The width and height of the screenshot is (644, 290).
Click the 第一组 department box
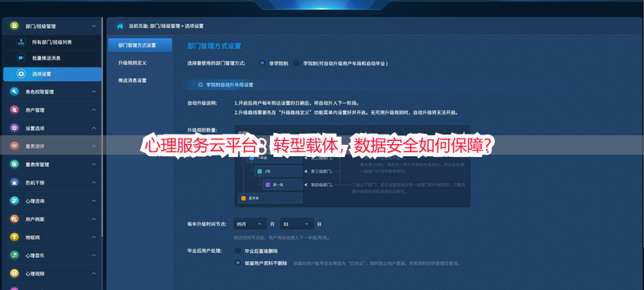(x=282, y=184)
